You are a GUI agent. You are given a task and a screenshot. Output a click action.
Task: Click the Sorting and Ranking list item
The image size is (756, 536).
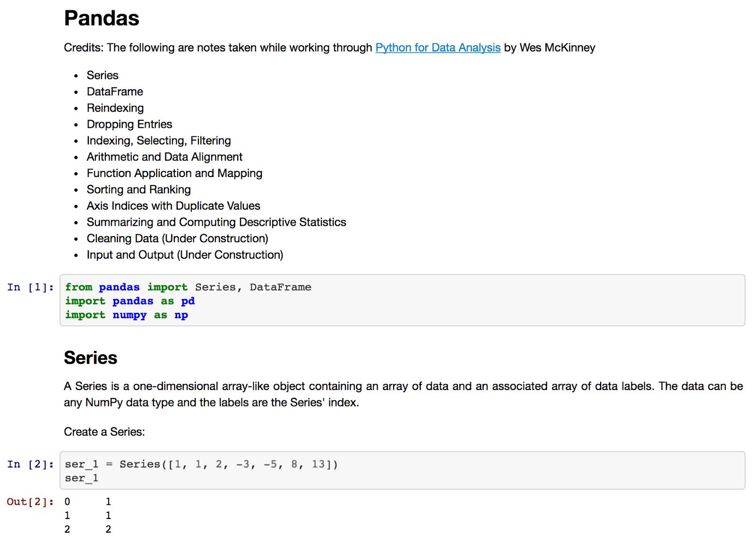[139, 190]
